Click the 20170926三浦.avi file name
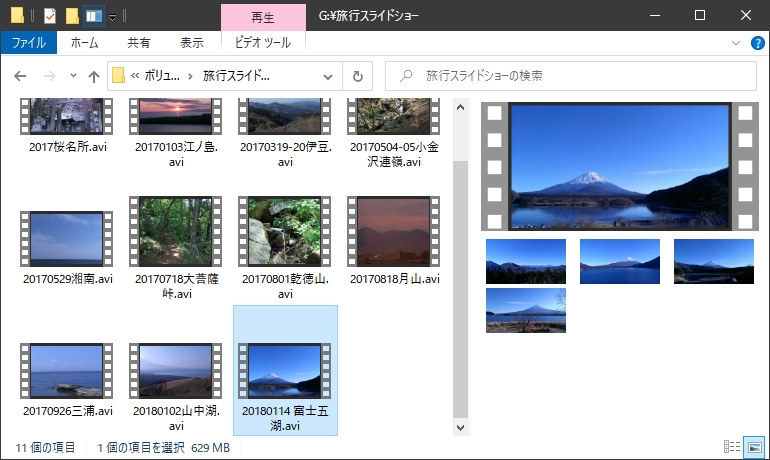770x460 pixels. 68,411
